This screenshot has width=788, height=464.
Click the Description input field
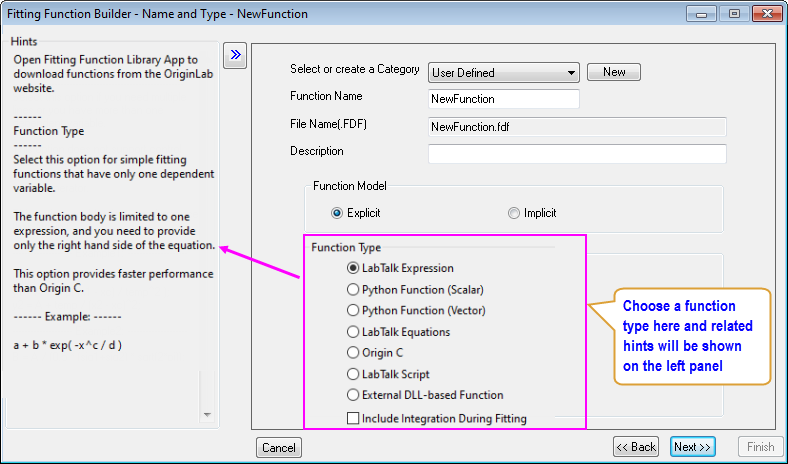point(576,153)
